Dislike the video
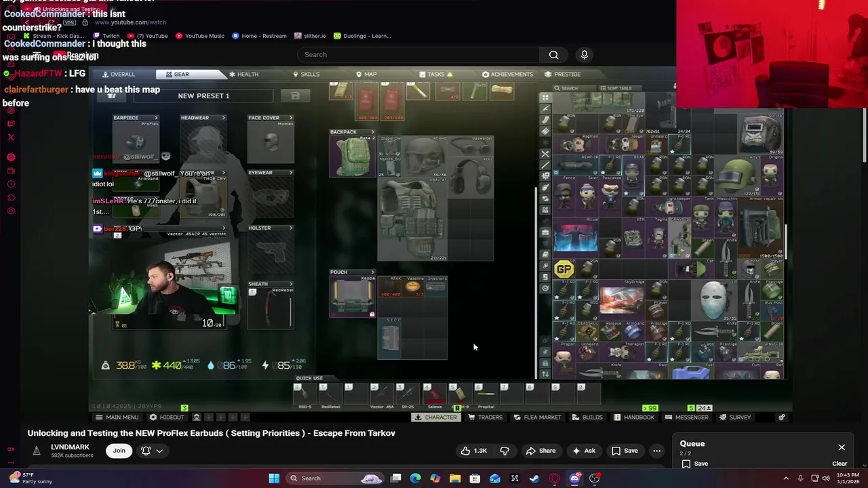Image resolution: width=868 pixels, height=488 pixels. coord(505,451)
